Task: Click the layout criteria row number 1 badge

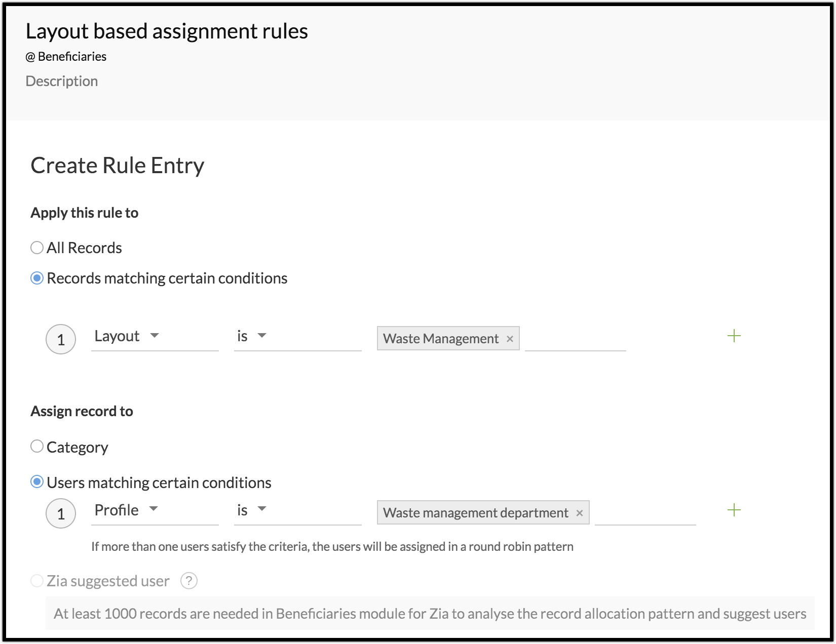Action: [61, 339]
